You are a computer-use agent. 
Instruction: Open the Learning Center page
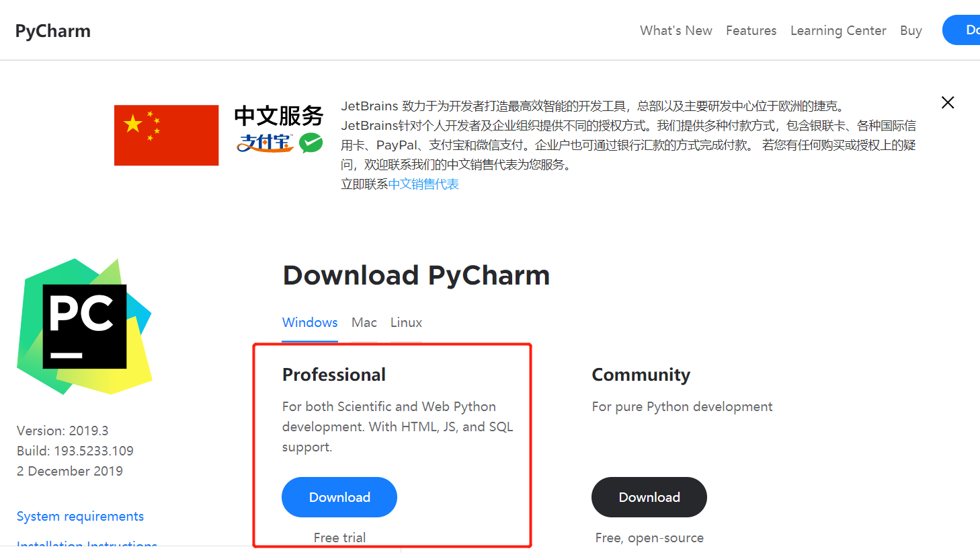pos(838,30)
